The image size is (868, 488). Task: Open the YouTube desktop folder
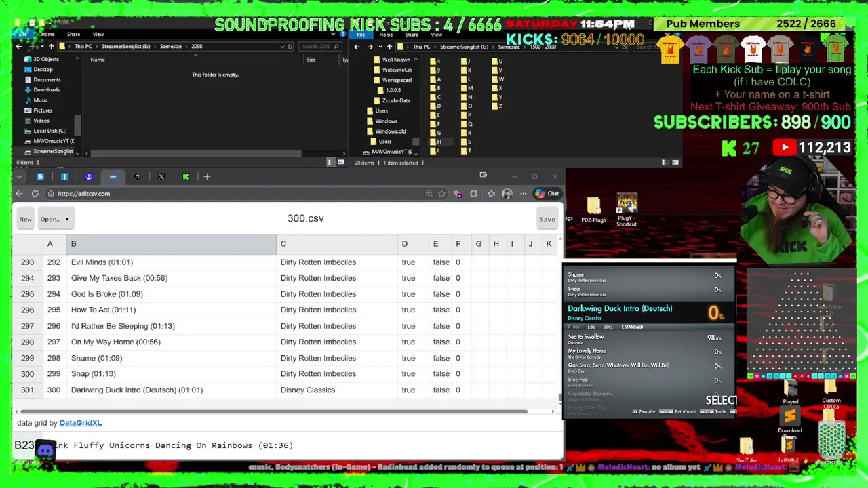(x=747, y=451)
